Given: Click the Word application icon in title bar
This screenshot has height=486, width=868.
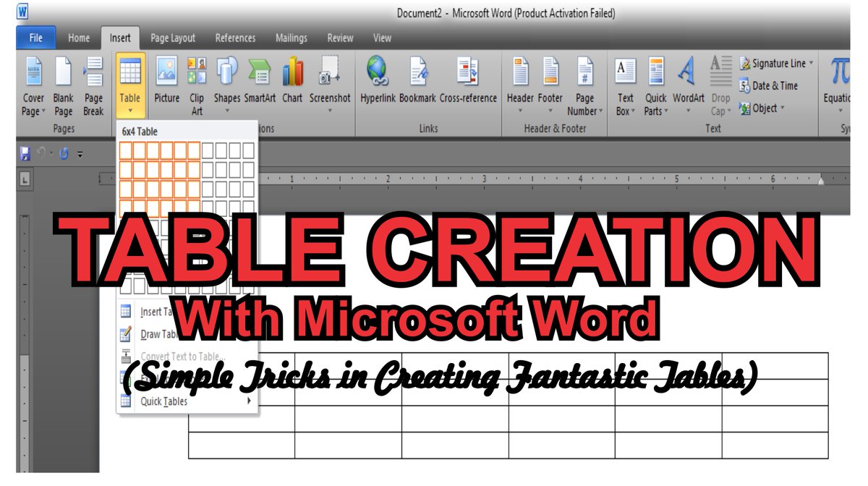Looking at the screenshot, I should click(22, 12).
